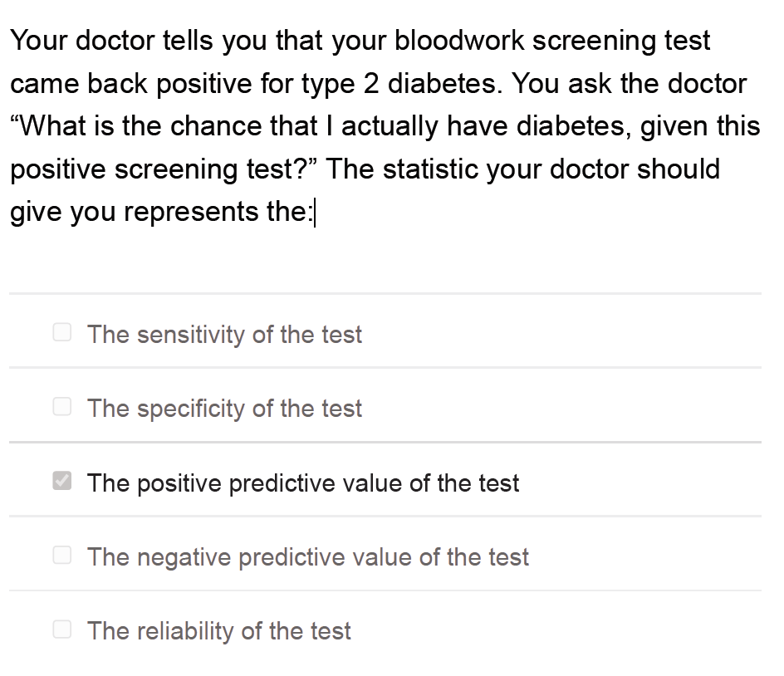Viewport: 784px width, 676px height.
Task: Select answer text 'The sensitivity of the test'
Action: (x=224, y=335)
